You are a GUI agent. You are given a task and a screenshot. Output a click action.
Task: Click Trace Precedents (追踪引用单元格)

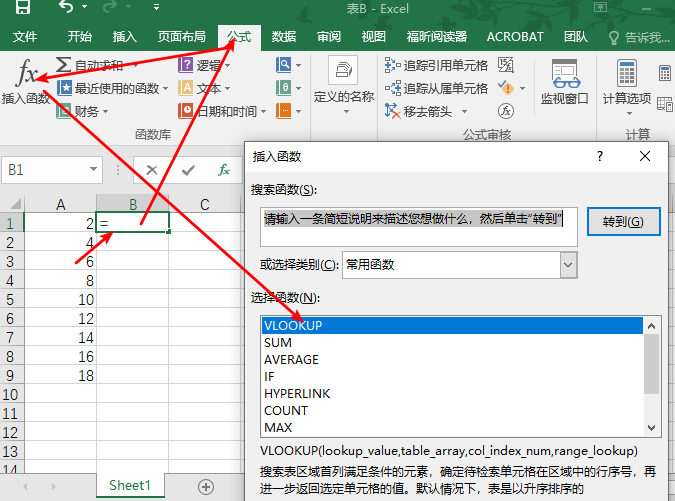click(437, 65)
